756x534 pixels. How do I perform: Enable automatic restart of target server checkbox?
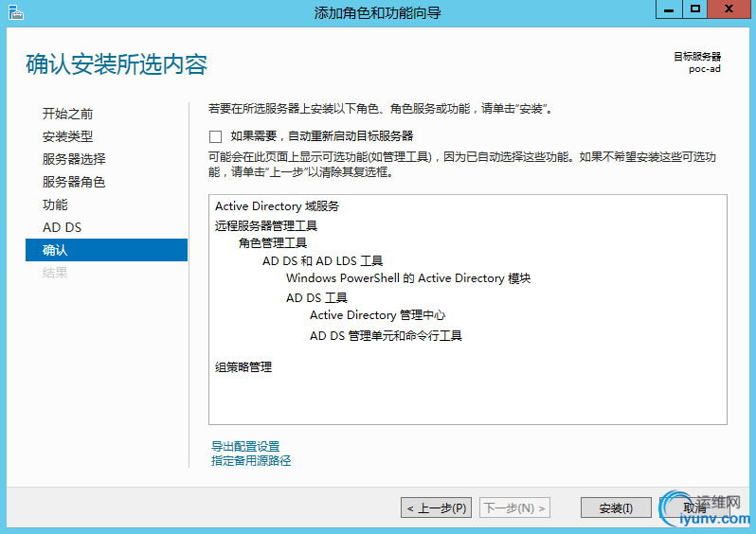(x=215, y=137)
